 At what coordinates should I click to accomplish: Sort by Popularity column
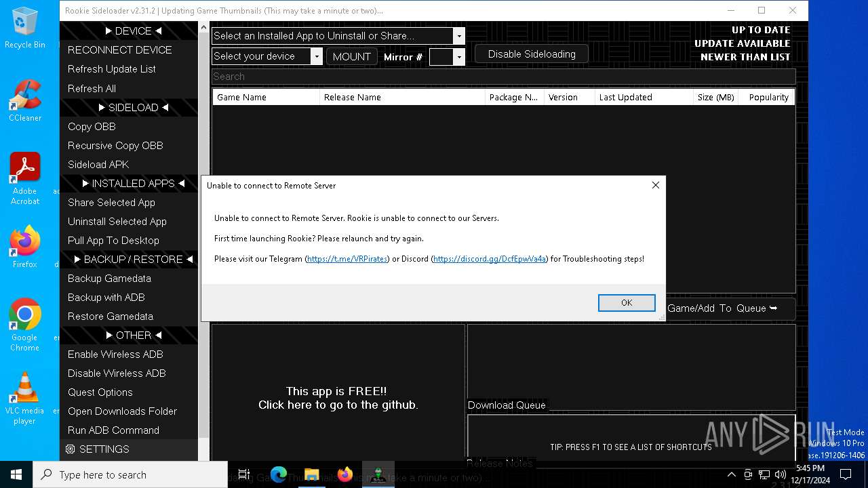[x=767, y=98]
